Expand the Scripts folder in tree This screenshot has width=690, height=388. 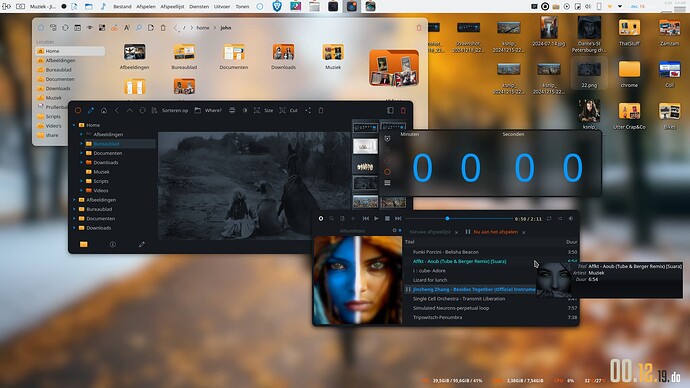(81, 181)
